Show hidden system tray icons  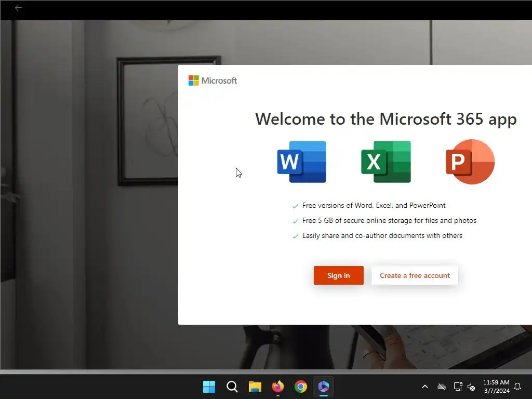click(x=425, y=387)
